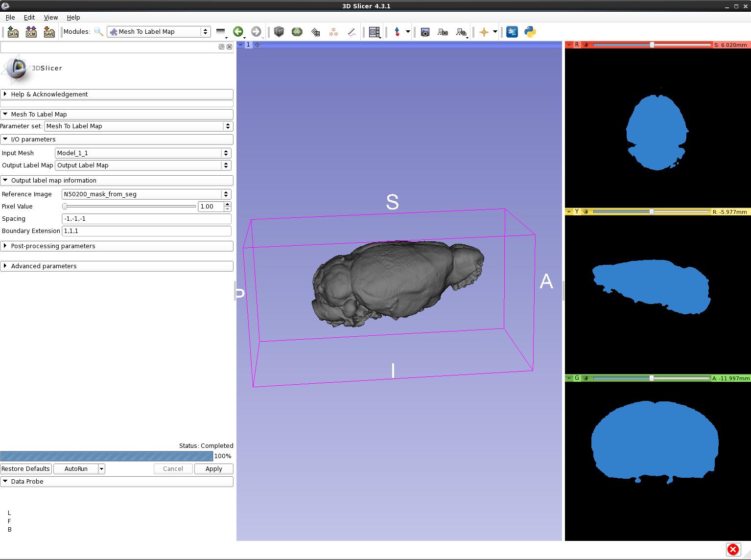Click the module search magnifier icon
This screenshot has width=751, height=560.
click(x=98, y=32)
